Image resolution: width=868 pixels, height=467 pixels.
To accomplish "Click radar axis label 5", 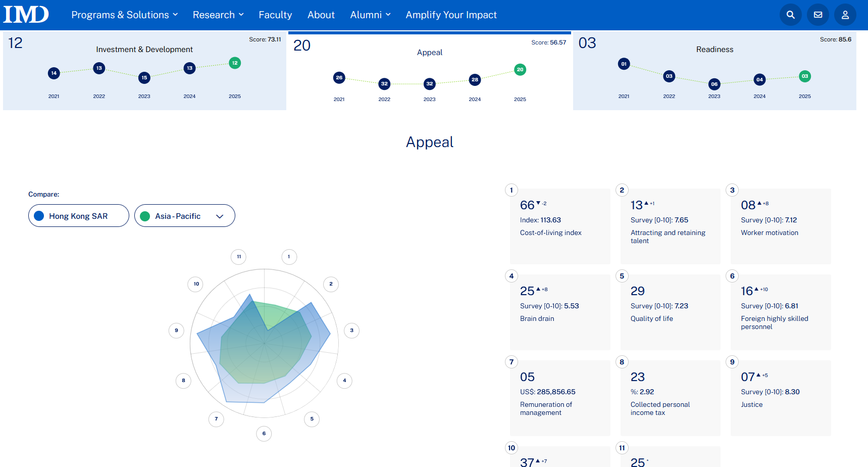I will click(312, 419).
